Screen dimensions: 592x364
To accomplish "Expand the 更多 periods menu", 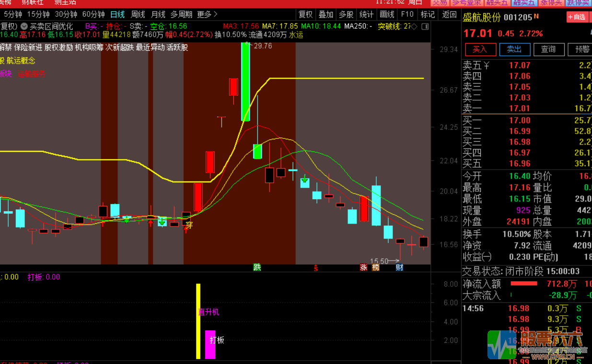I will (207, 14).
